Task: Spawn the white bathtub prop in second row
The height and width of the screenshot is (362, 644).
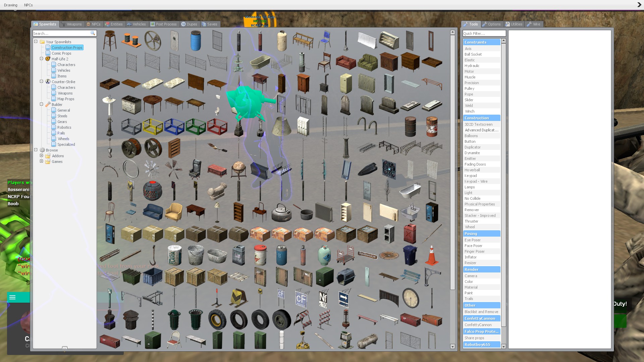Action: (260, 62)
